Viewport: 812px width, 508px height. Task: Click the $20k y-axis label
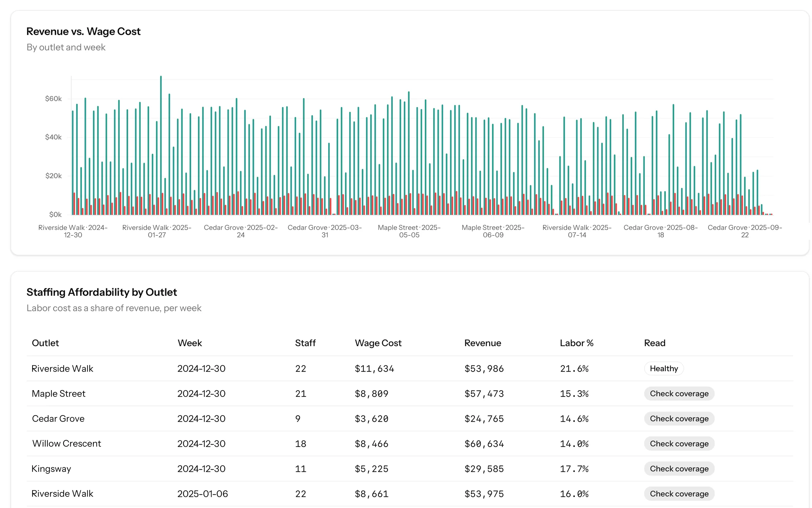53,176
